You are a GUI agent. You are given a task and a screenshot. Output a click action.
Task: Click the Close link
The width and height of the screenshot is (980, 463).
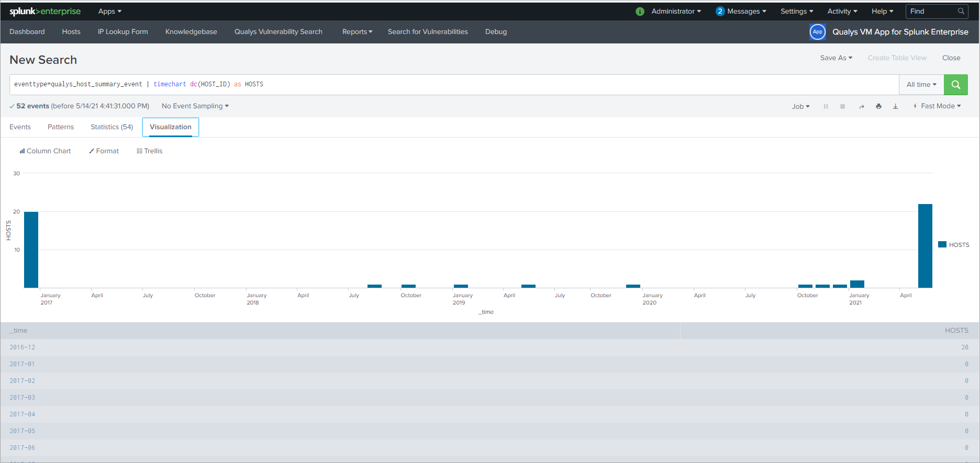pyautogui.click(x=951, y=58)
